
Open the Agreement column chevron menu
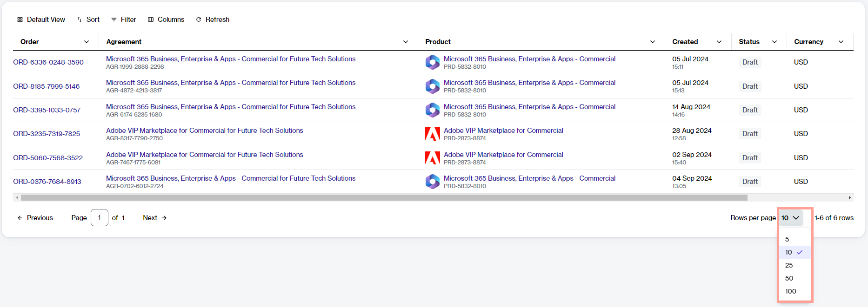[406, 42]
